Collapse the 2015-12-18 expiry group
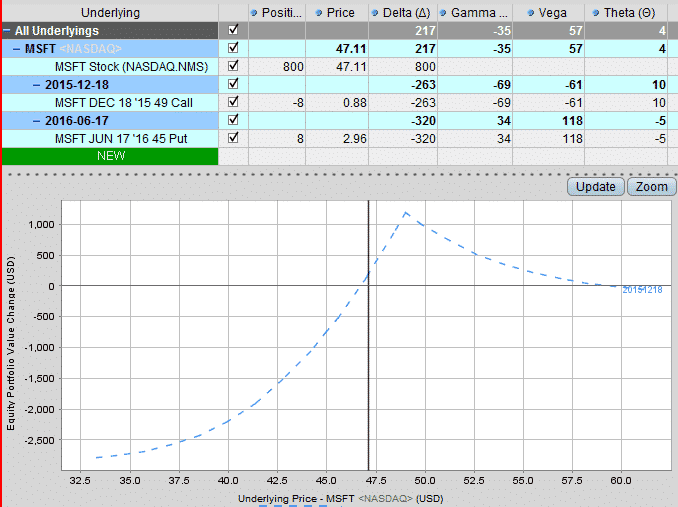This screenshot has width=678, height=507. point(37,84)
